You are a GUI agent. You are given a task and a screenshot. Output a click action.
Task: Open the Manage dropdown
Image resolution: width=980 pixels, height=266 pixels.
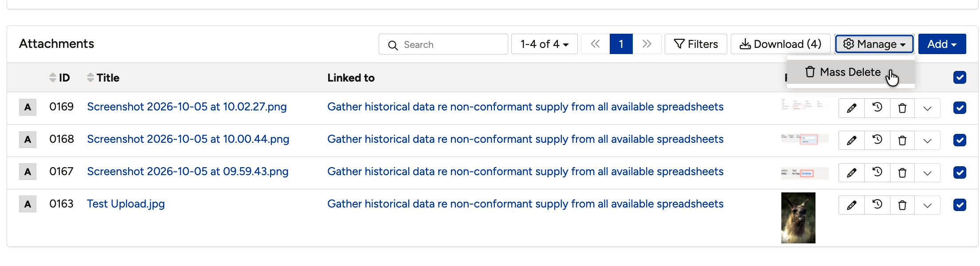coord(874,44)
